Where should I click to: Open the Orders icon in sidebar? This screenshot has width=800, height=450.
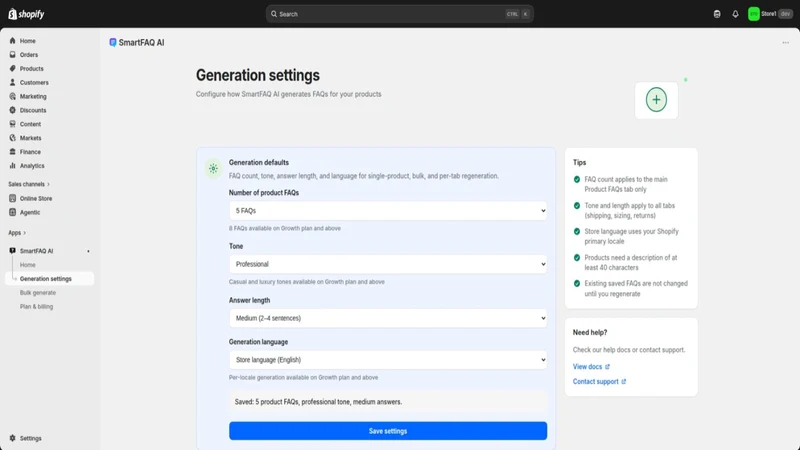[13, 55]
